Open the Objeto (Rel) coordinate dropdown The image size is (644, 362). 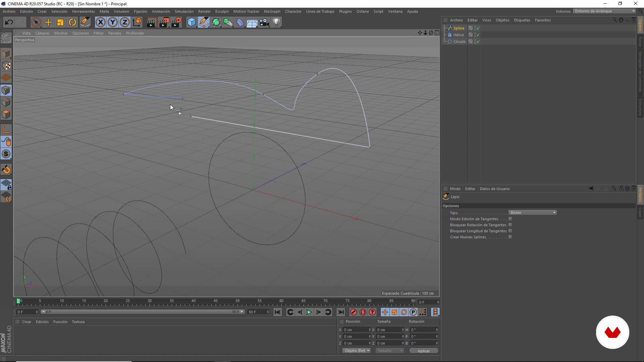tap(357, 351)
